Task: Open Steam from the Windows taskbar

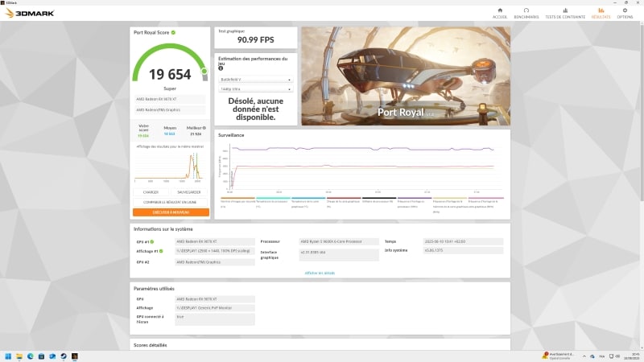Action: [64, 356]
